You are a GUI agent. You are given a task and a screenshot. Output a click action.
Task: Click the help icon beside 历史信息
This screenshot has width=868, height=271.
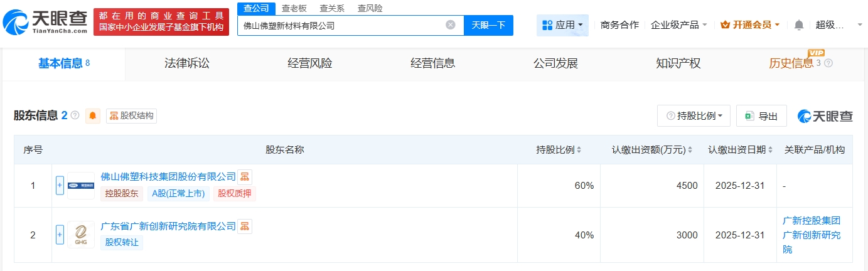point(828,63)
